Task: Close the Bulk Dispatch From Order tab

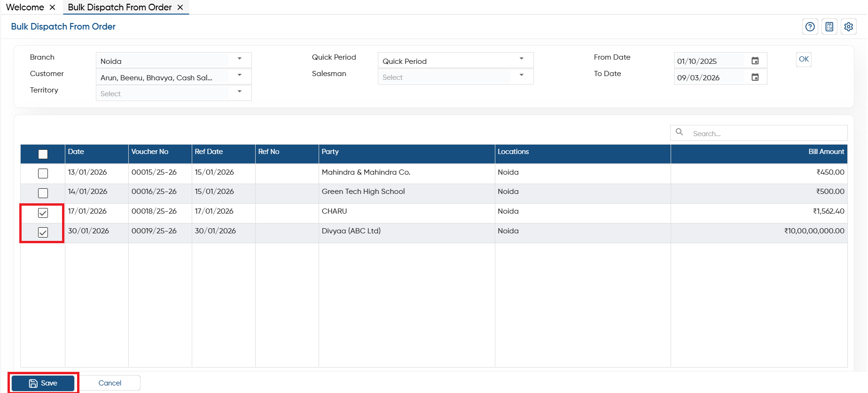Action: point(180,7)
